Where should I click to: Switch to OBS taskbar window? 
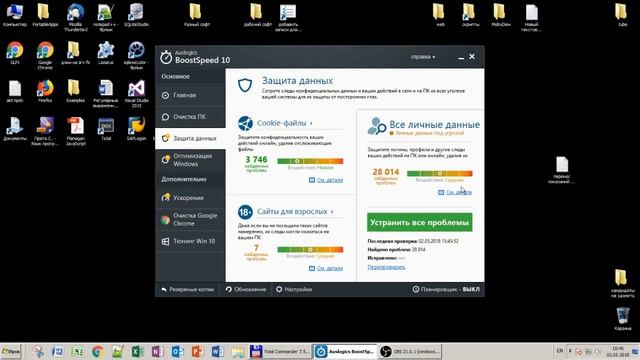coord(409,351)
